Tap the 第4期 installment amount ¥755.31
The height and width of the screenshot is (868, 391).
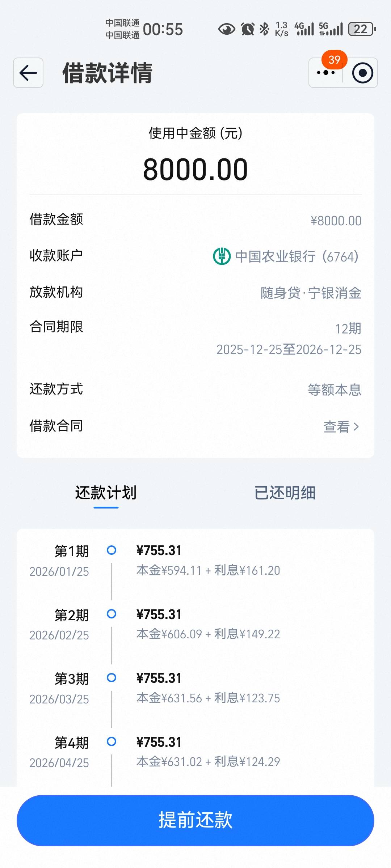pyautogui.click(x=159, y=742)
